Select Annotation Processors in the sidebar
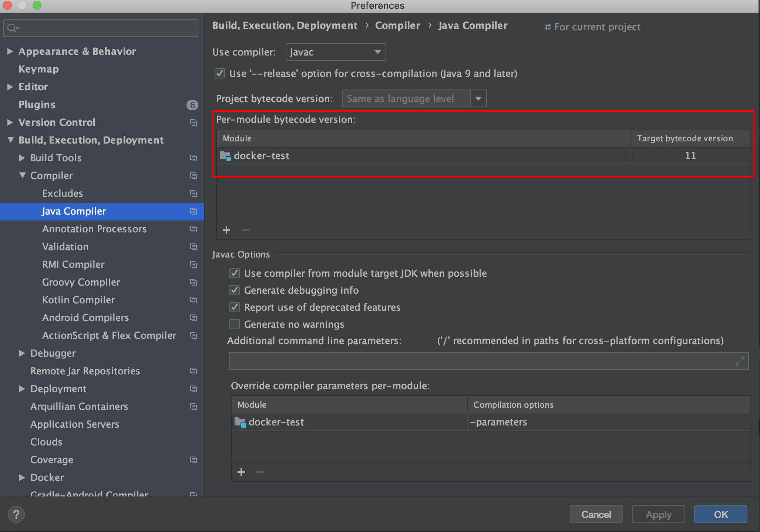Viewport: 760px width, 532px height. click(x=94, y=229)
